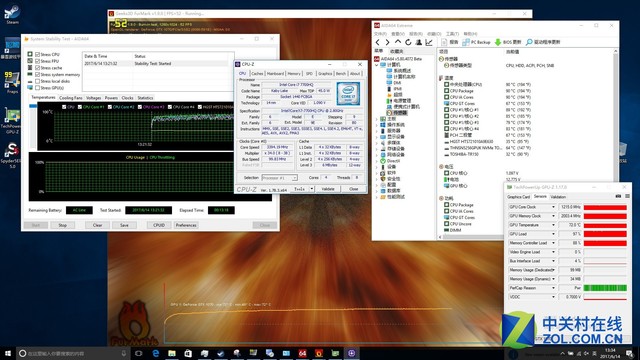Open the Store icon in the taskbar
This screenshot has height=360, width=640.
pos(188,353)
